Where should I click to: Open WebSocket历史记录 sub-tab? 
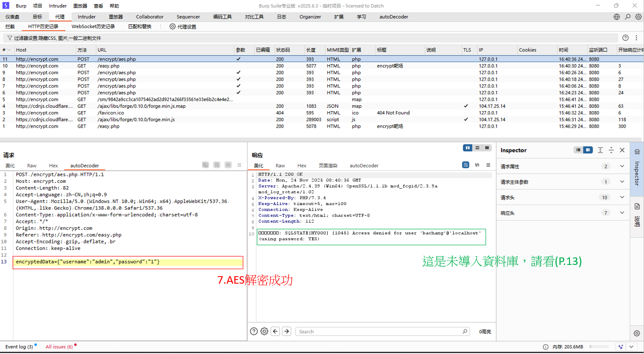(93, 27)
